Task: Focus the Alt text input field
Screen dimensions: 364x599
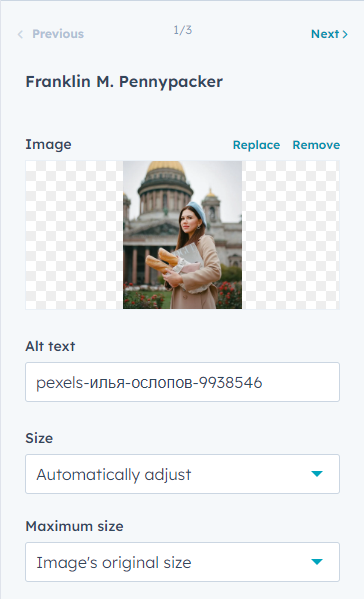Action: pyautogui.click(x=182, y=382)
